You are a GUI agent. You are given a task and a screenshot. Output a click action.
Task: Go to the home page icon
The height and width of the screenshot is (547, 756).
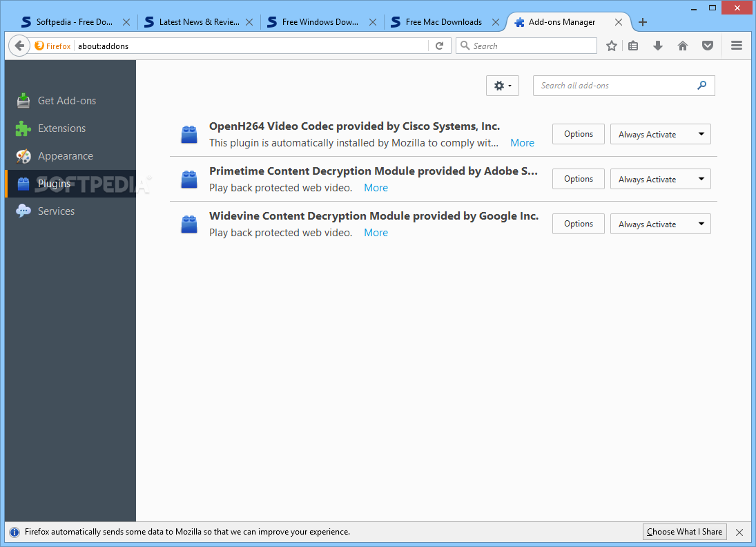(x=683, y=46)
